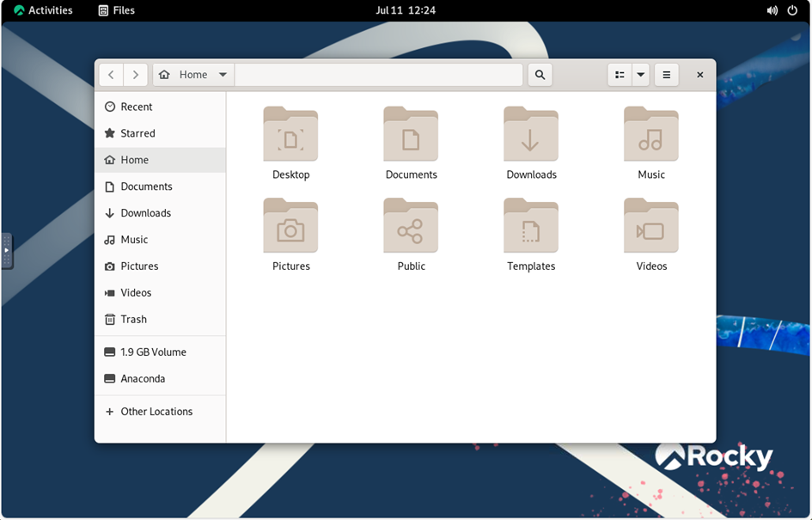Open the power system menu icon

[x=791, y=10]
